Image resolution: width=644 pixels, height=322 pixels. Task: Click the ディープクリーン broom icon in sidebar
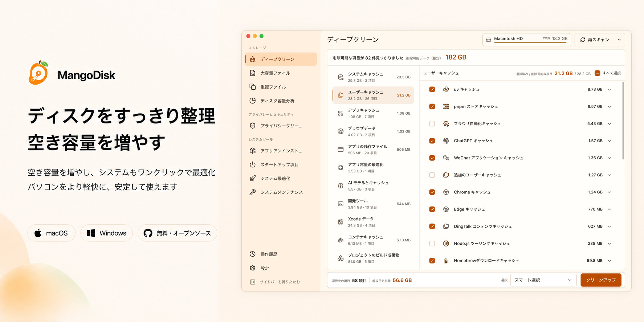tap(253, 59)
